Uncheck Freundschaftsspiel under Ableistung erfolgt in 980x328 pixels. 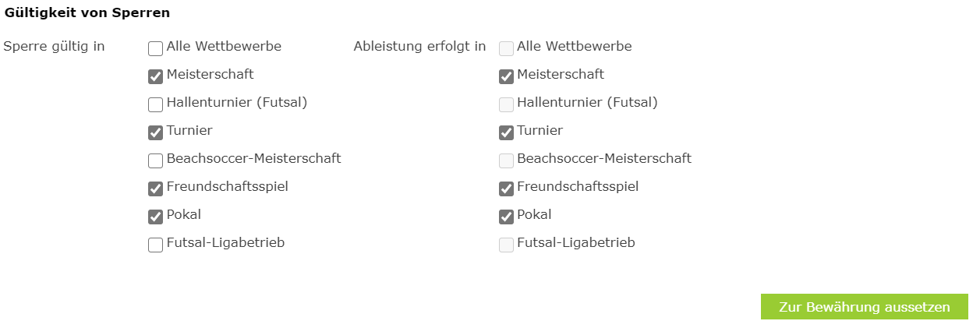click(x=506, y=189)
